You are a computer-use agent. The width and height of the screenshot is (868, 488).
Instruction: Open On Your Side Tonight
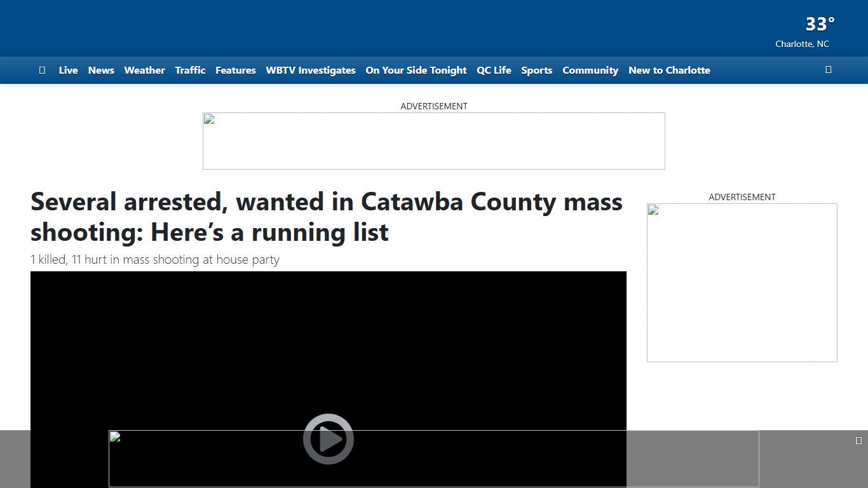[x=416, y=71]
